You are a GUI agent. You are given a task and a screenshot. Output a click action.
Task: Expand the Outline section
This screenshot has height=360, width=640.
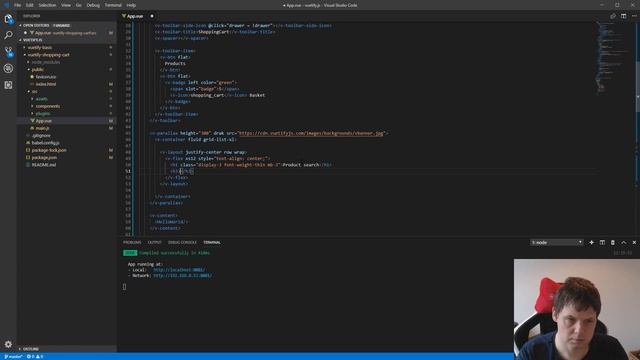coord(67,349)
